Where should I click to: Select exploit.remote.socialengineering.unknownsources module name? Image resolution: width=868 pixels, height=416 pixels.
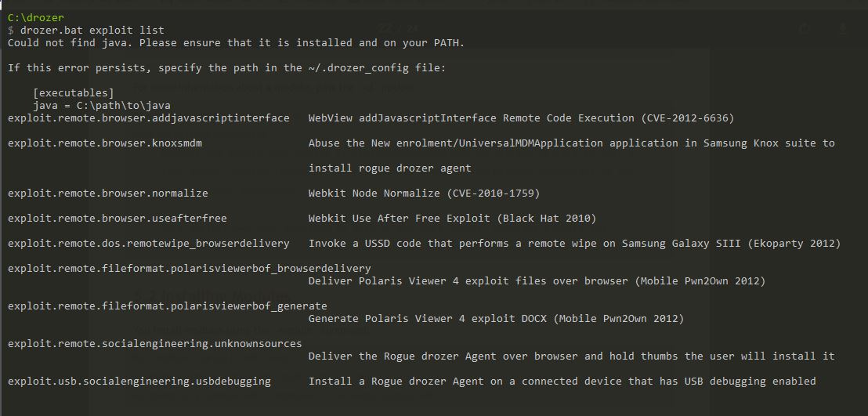(154, 343)
